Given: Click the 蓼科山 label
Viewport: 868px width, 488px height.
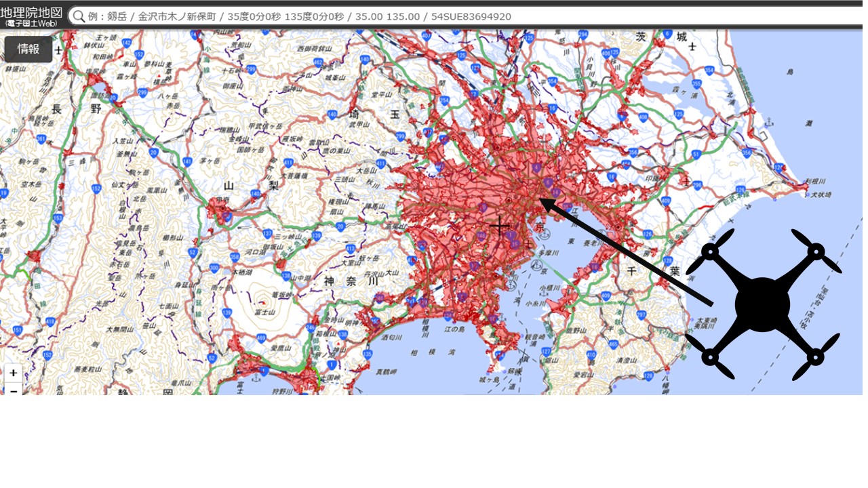Looking at the screenshot, I should point(154,64).
